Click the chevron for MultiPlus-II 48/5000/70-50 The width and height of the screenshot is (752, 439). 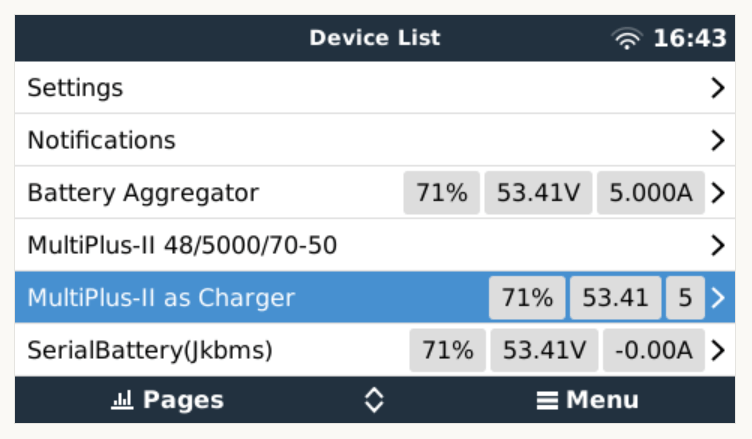coord(717,245)
